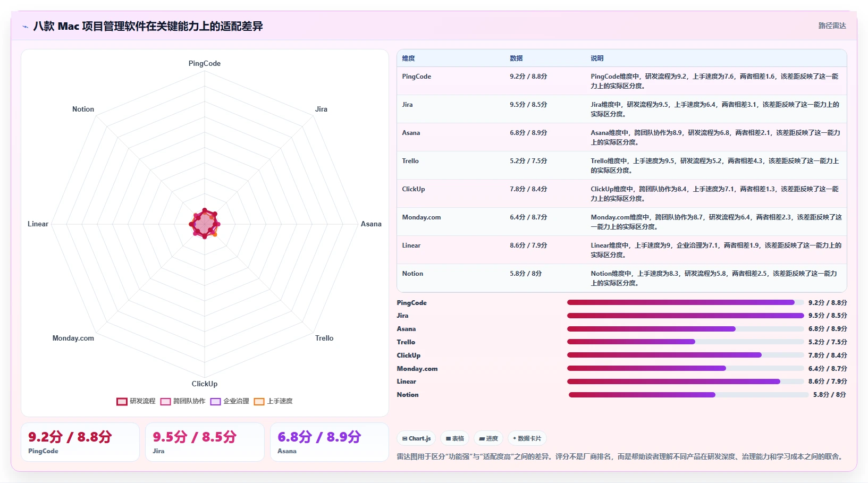This screenshot has width=868, height=483.
Task: Click the 路径雷达 label at top right
Action: click(x=832, y=26)
